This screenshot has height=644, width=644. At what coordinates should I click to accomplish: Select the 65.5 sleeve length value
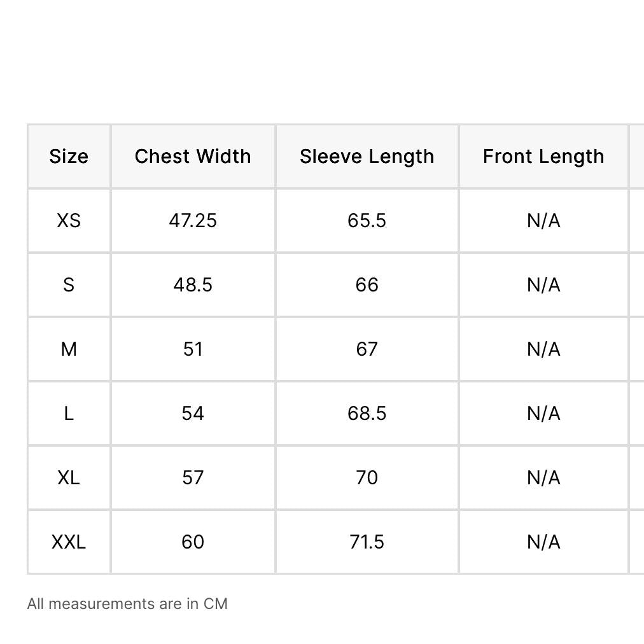click(x=367, y=221)
